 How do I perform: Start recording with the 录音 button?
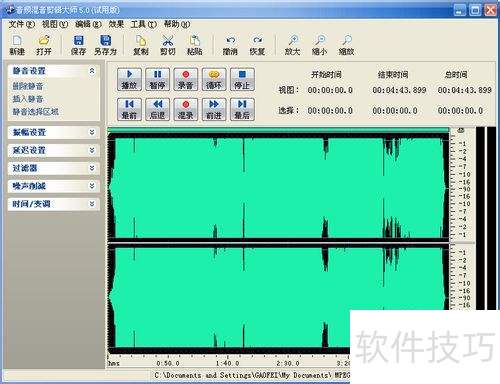pyautogui.click(x=186, y=79)
